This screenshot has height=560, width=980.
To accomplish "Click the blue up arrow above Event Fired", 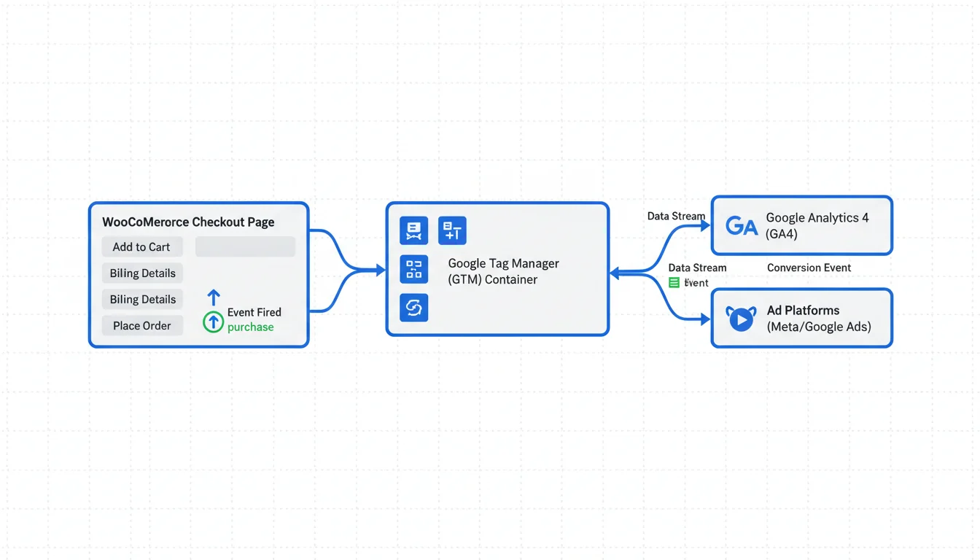I will pyautogui.click(x=213, y=297).
